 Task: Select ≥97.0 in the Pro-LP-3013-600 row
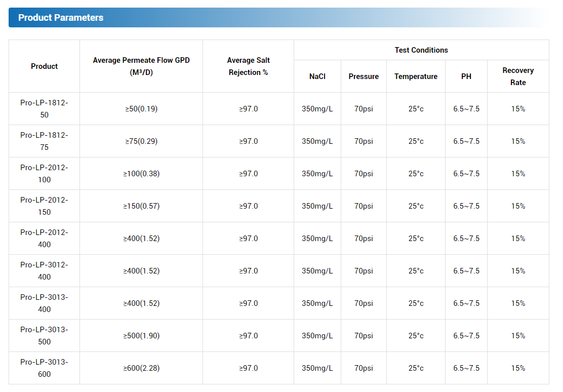coord(249,368)
